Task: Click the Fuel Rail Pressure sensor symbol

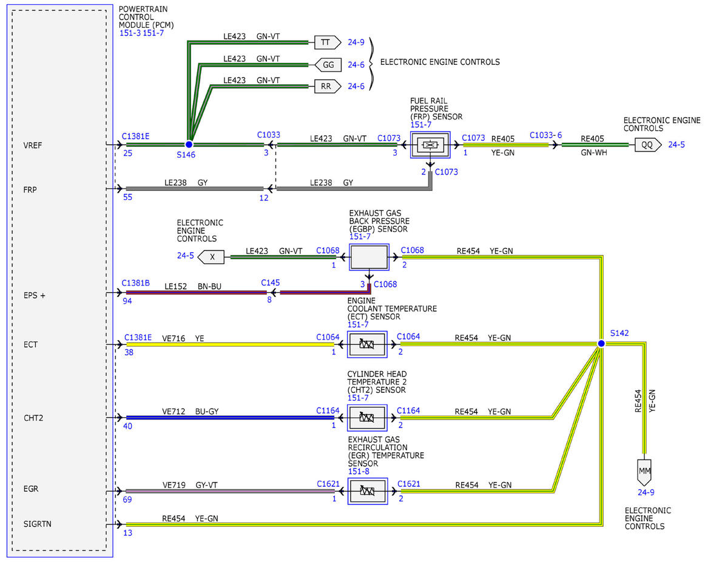Action: point(431,145)
